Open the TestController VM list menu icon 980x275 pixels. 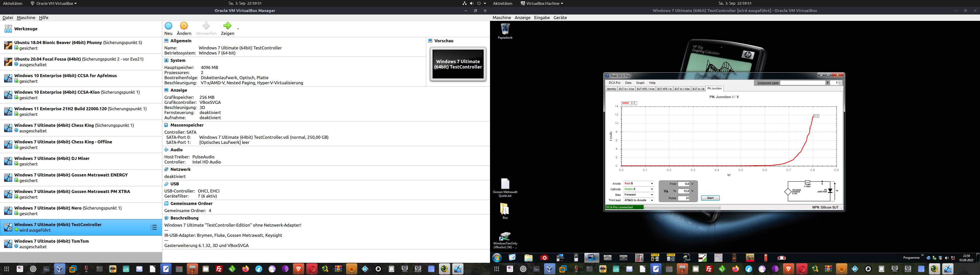coord(154,228)
